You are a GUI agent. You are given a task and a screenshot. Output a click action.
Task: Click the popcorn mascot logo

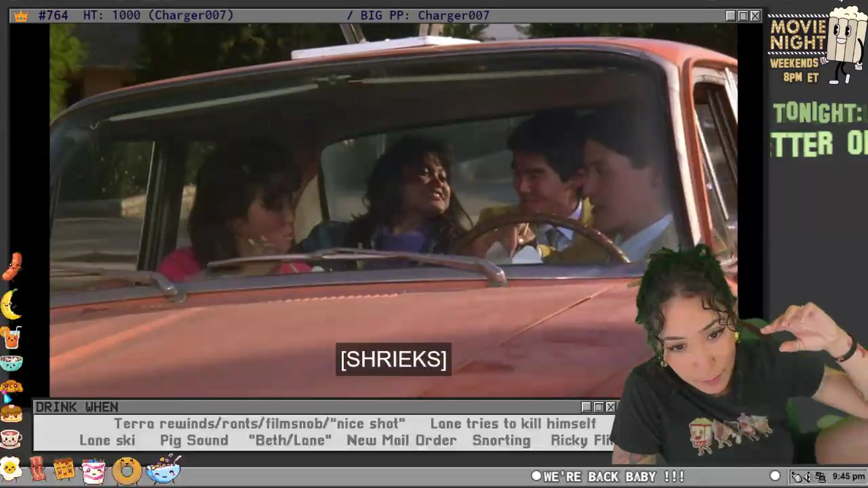(x=845, y=45)
